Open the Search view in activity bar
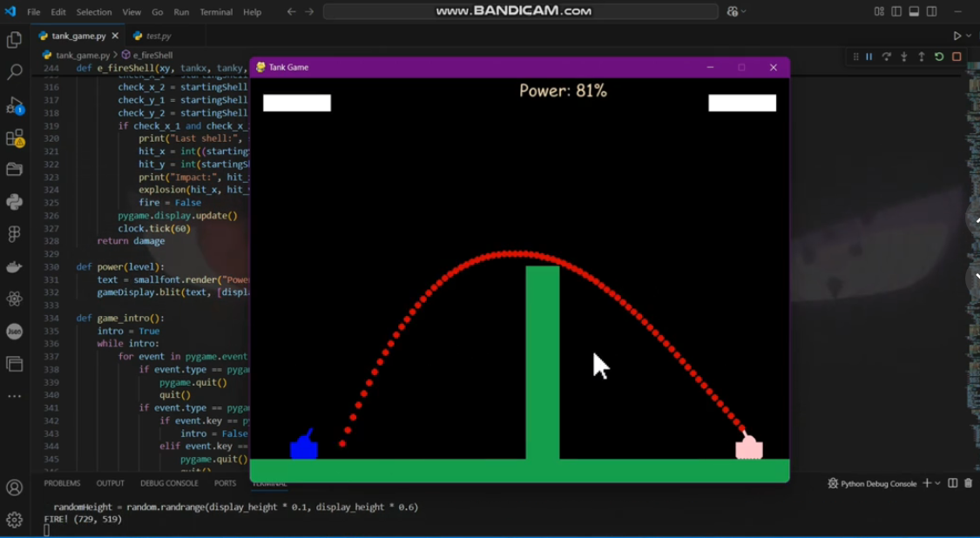This screenshot has height=538, width=980. [14, 72]
